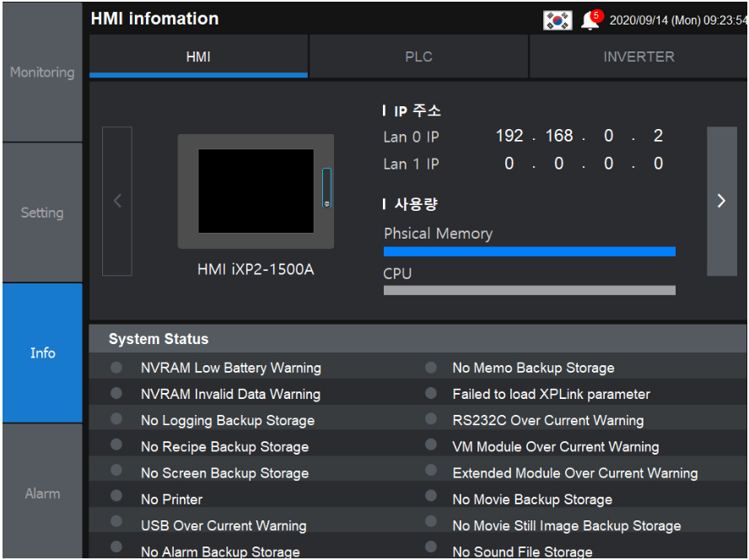Select the HMI tab
The width and height of the screenshot is (749, 560).
[x=198, y=56]
